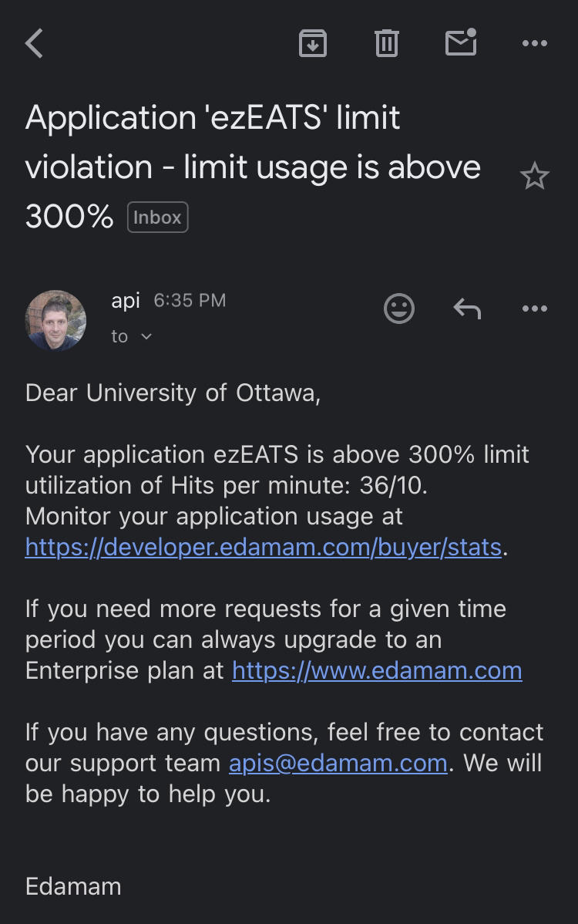Viewport: 578px width, 924px height.
Task: Tap the sender's profile picture
Action: tap(55, 320)
